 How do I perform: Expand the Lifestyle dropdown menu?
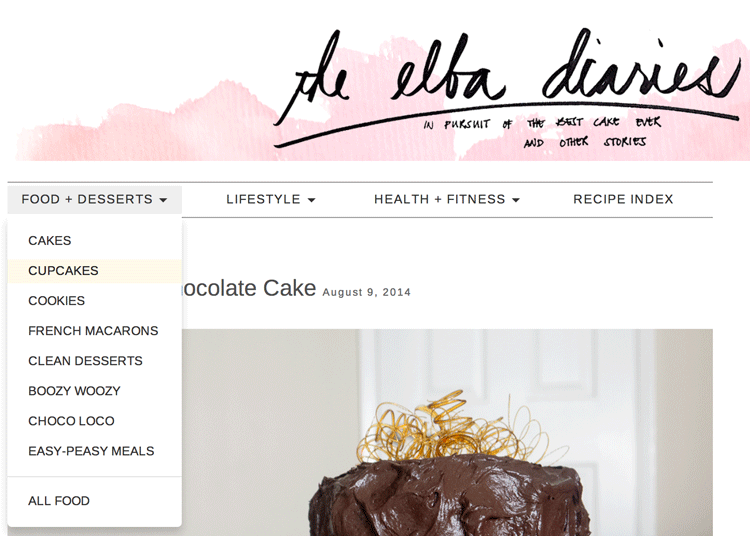[271, 199]
